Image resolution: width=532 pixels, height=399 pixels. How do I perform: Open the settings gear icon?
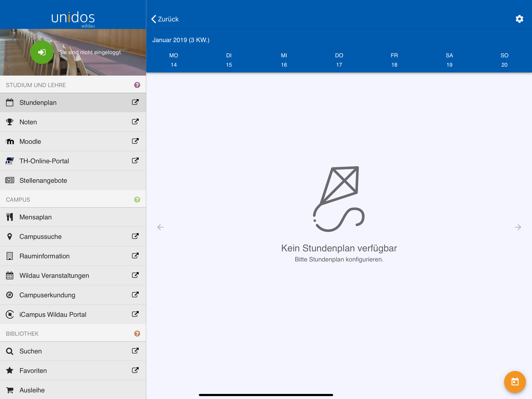(x=519, y=19)
